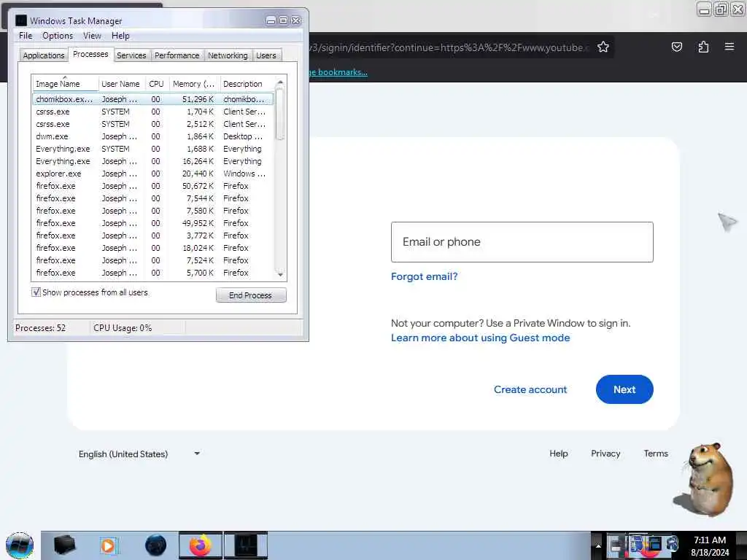Select the explorer.exe process row

pyautogui.click(x=153, y=174)
